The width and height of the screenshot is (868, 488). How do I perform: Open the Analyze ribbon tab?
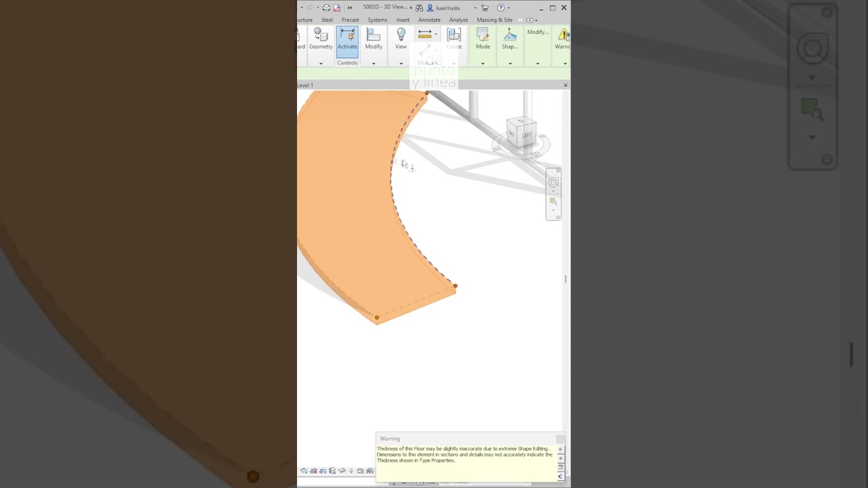[458, 20]
